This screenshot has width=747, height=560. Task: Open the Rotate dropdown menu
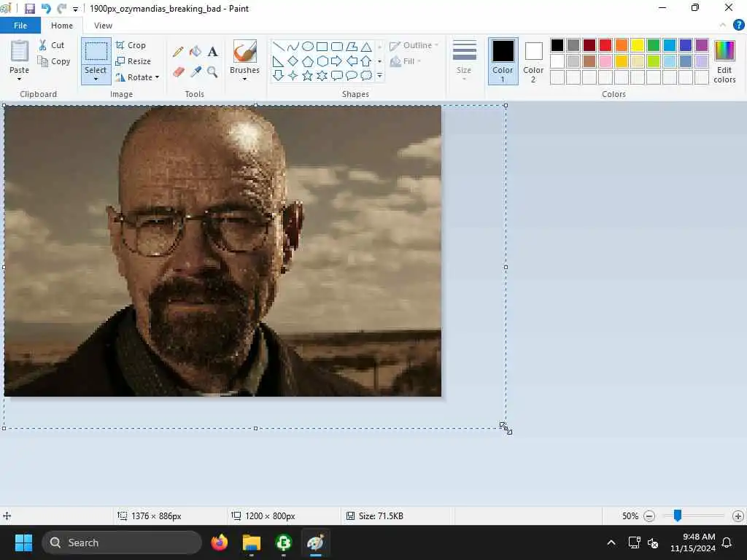click(x=158, y=77)
